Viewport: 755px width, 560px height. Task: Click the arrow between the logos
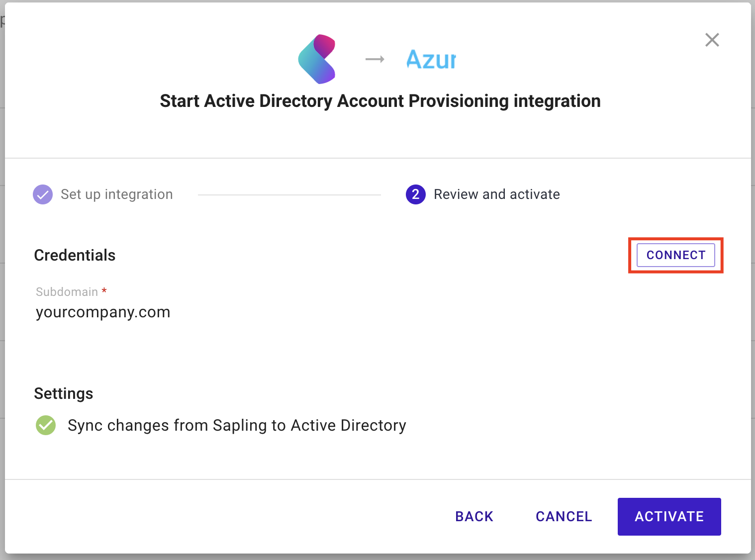pyautogui.click(x=375, y=60)
